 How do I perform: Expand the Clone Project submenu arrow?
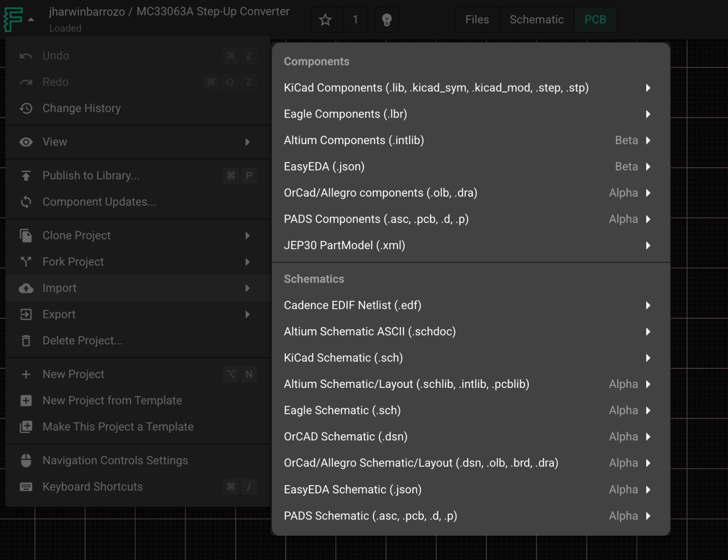(x=248, y=236)
